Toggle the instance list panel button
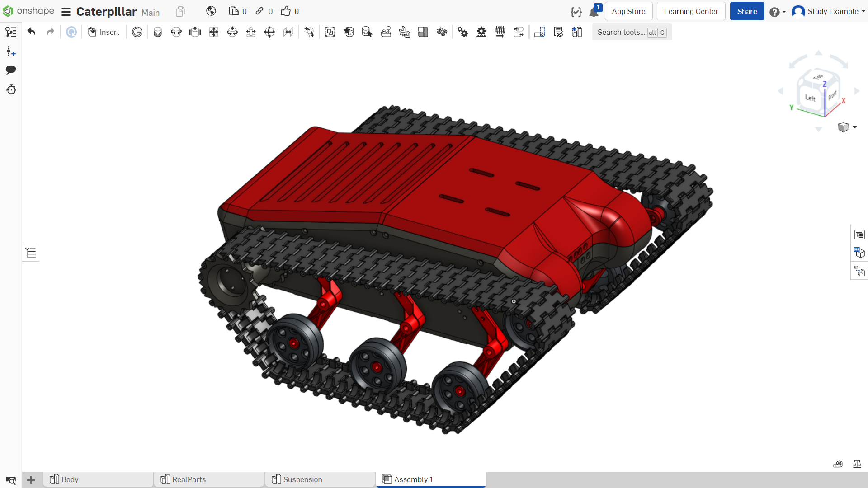The width and height of the screenshot is (868, 488). [x=31, y=252]
